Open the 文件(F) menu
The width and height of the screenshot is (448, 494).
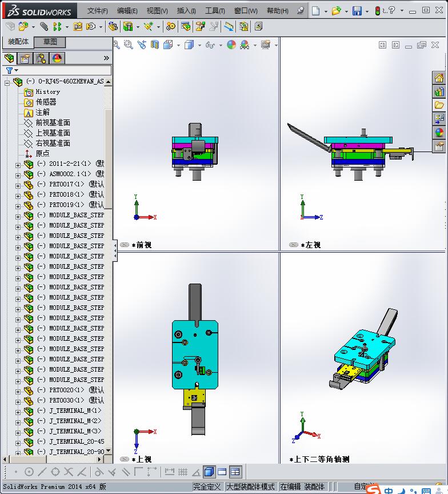click(x=97, y=11)
